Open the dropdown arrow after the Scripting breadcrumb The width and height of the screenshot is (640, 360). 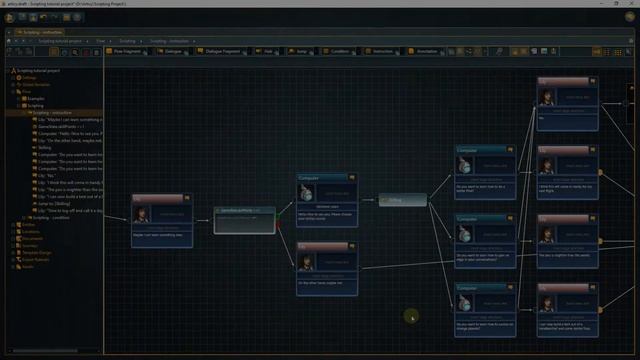[x=141, y=41]
